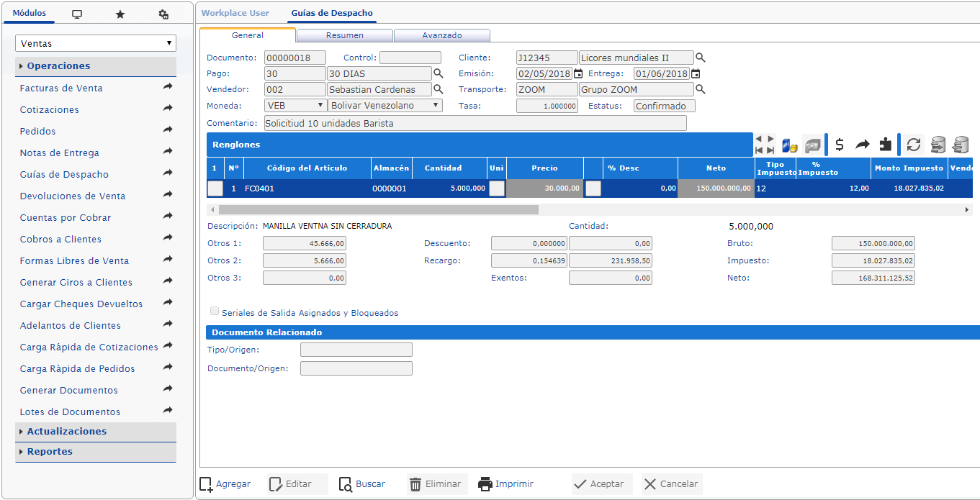Click the share arrow beside Notas de Entrega
The image size is (980, 500).
(x=168, y=152)
